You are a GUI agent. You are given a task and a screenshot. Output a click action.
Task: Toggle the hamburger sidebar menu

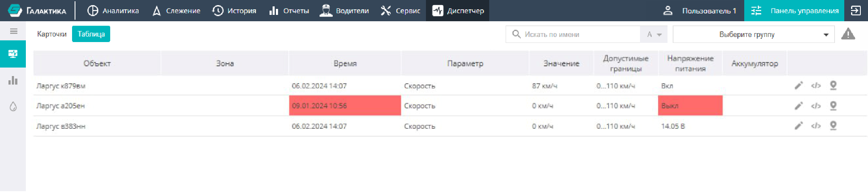point(14,31)
